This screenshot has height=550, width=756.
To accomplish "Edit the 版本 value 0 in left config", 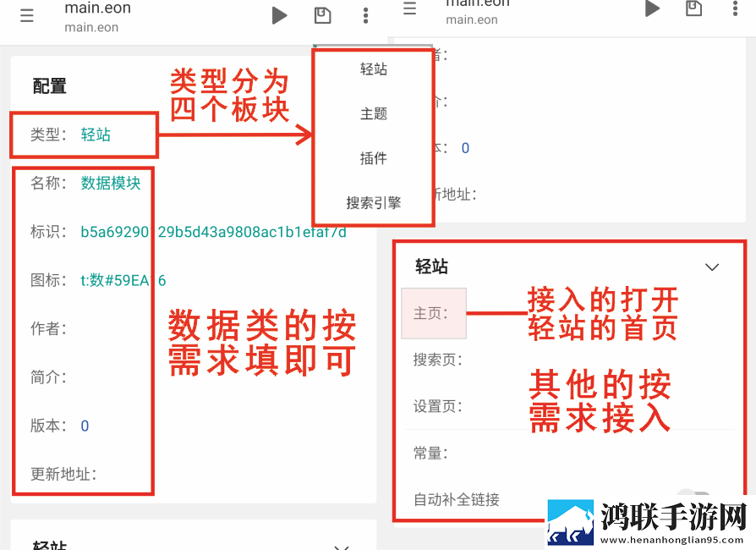I will click(85, 426).
